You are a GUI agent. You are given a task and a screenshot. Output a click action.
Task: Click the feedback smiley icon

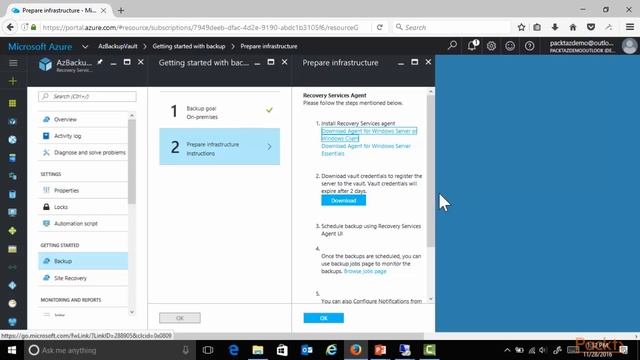[x=510, y=46]
